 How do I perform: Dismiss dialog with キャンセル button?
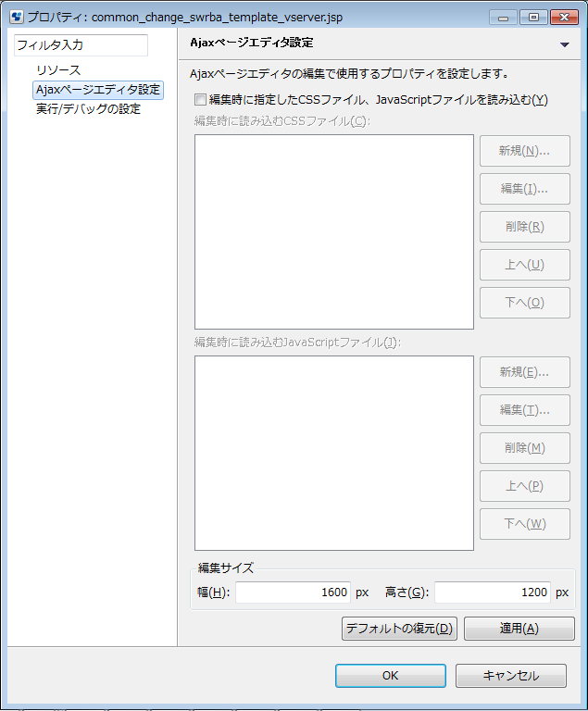511,676
